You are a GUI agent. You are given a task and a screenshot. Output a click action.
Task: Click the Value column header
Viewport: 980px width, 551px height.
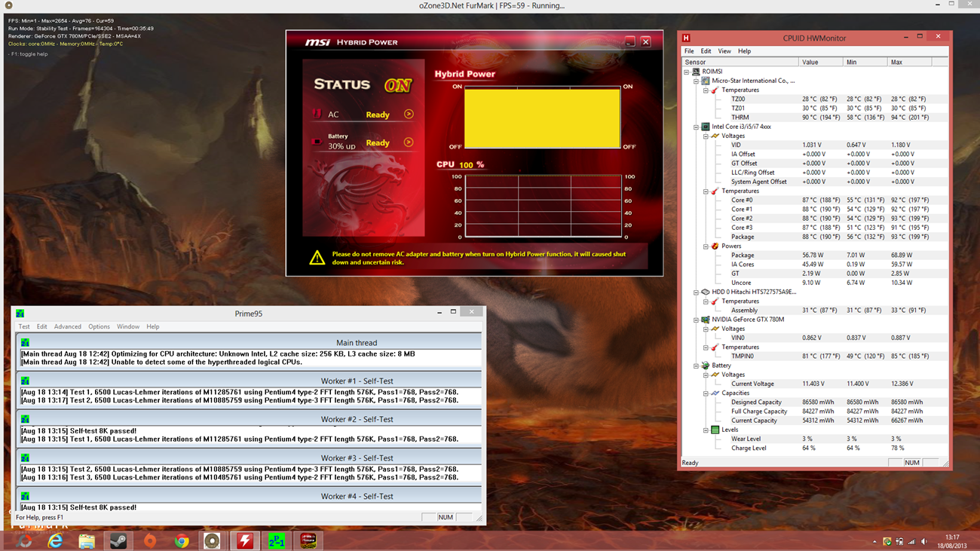click(x=810, y=62)
